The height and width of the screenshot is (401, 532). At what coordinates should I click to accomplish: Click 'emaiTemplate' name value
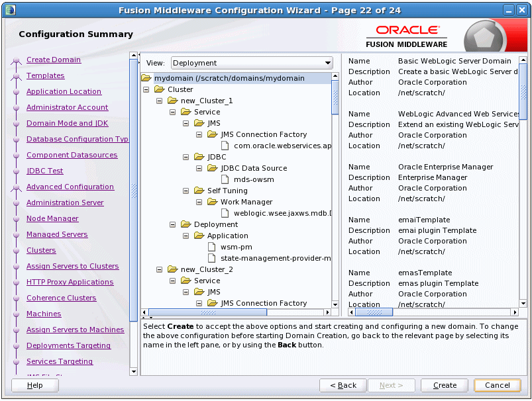coord(424,220)
